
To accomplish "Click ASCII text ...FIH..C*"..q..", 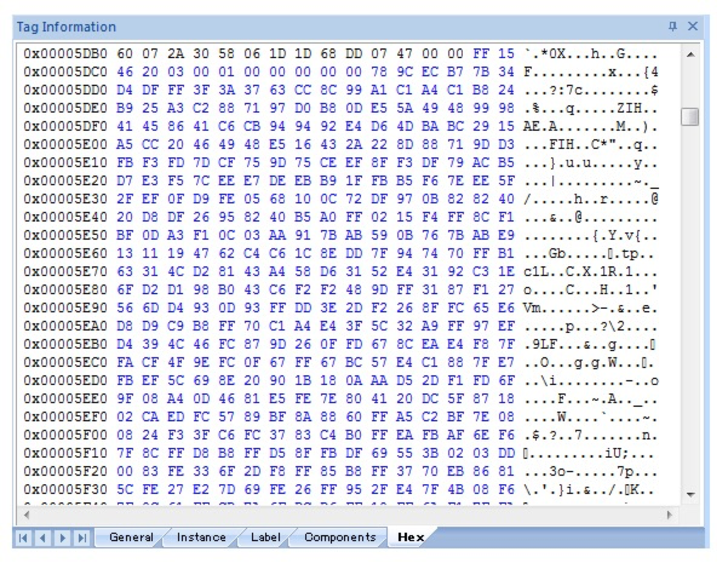I will pos(591,144).
